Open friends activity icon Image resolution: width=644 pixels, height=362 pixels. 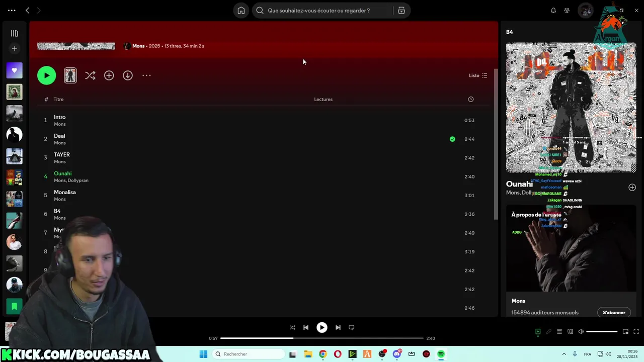pyautogui.click(x=567, y=11)
